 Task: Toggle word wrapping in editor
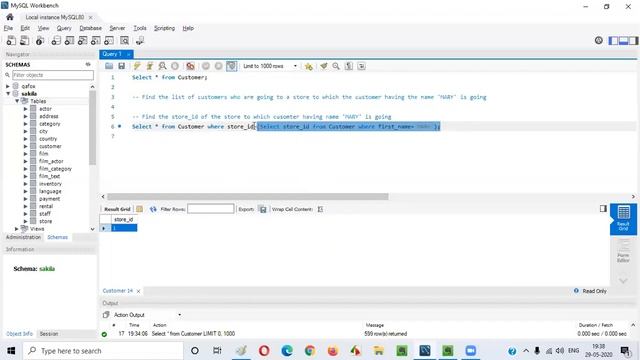point(362,66)
